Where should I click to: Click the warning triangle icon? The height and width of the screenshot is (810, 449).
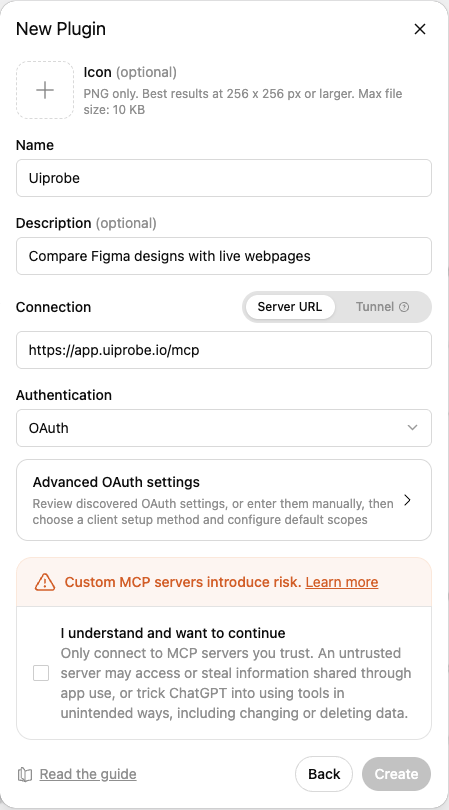[45, 582]
